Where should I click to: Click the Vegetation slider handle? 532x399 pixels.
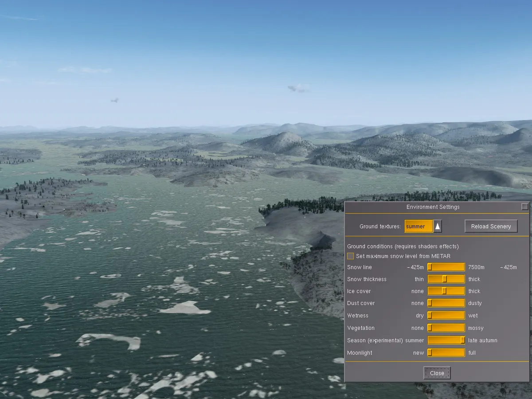430,328
